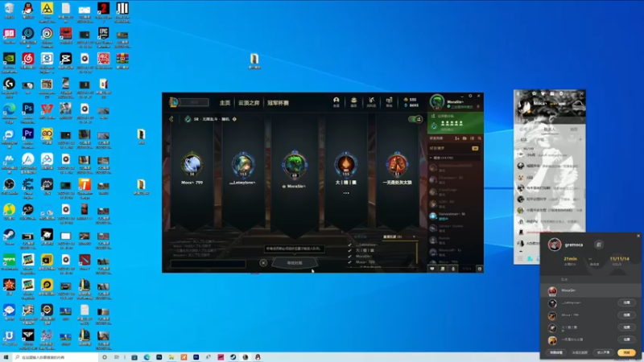644x362 pixels.
Task: Open Windows Start button
Action: pyautogui.click(x=6, y=357)
